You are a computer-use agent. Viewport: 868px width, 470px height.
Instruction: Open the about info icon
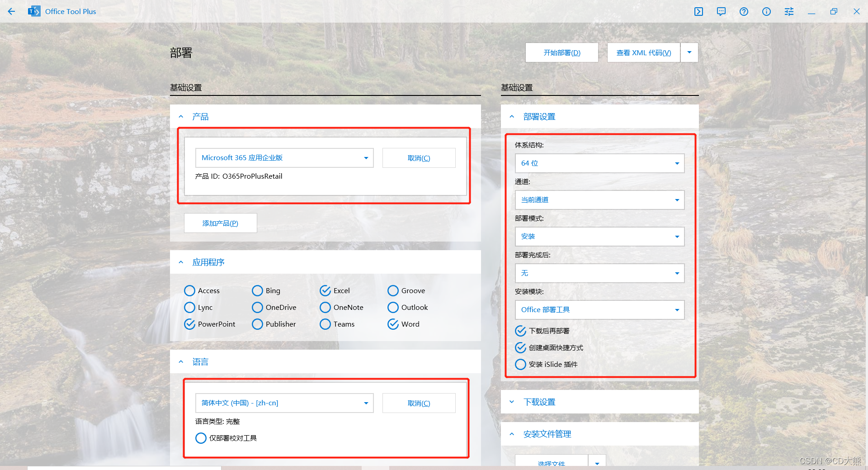pyautogui.click(x=766, y=11)
